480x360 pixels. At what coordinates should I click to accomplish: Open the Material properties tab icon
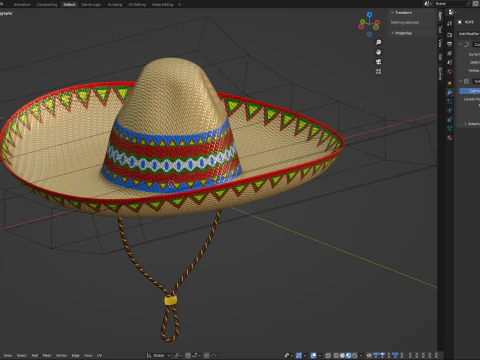point(450,138)
